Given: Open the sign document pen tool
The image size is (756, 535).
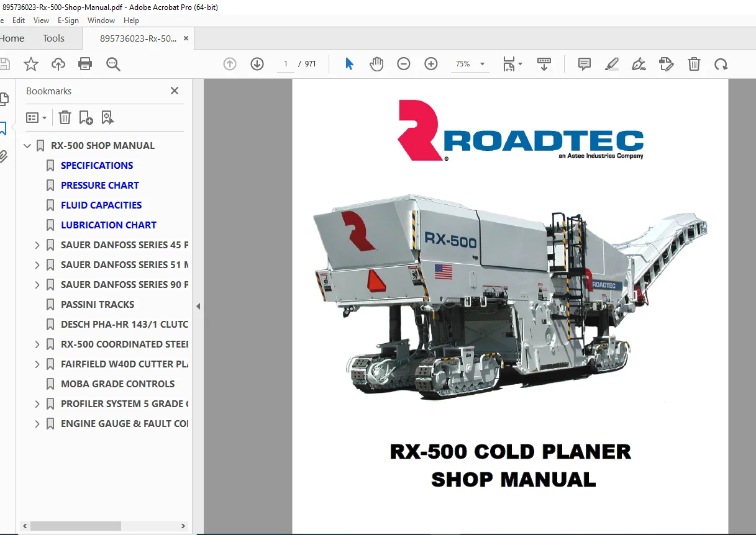Looking at the screenshot, I should [639, 64].
